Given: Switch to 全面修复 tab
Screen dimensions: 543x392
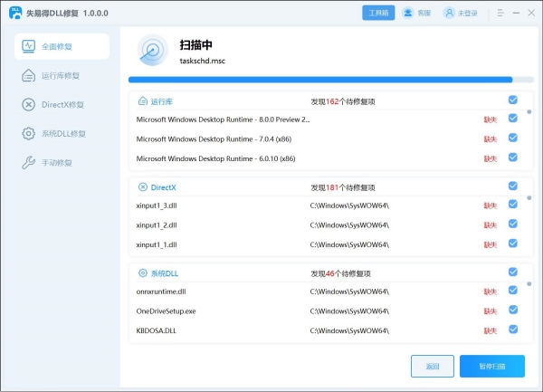Looking at the screenshot, I should tap(62, 46).
